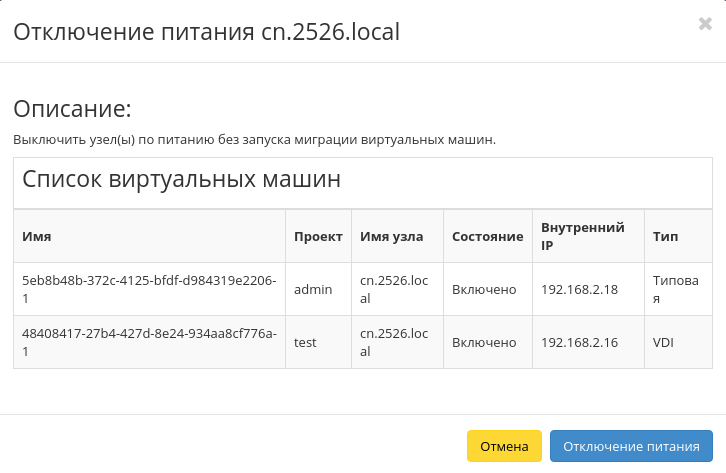
Task: Click the IP address 192.168.2.18
Action: coord(579,289)
